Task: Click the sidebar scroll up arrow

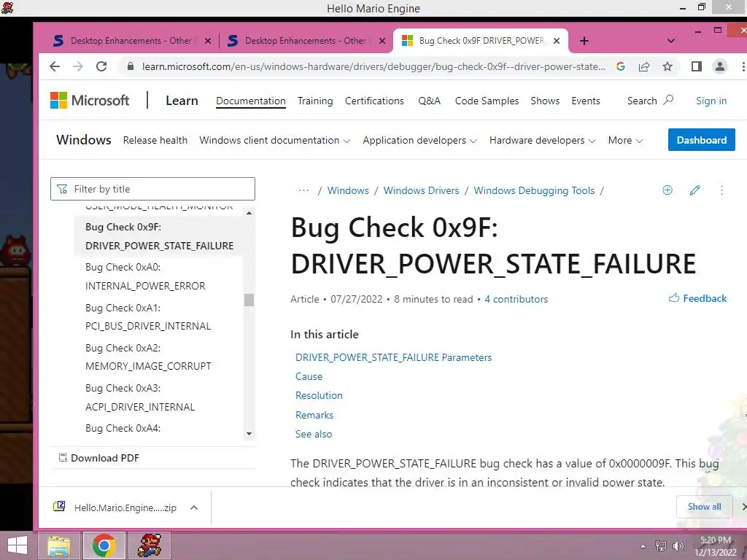Action: tap(249, 214)
